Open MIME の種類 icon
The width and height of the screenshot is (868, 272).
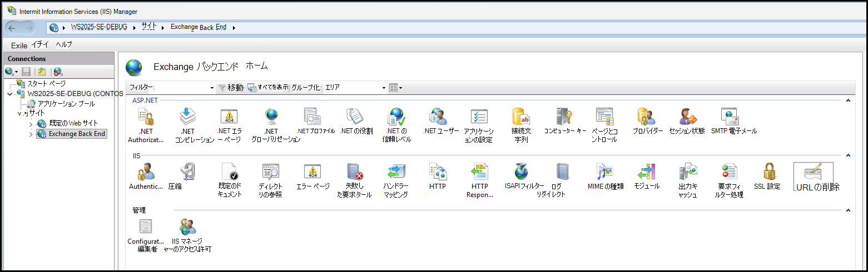tap(605, 172)
